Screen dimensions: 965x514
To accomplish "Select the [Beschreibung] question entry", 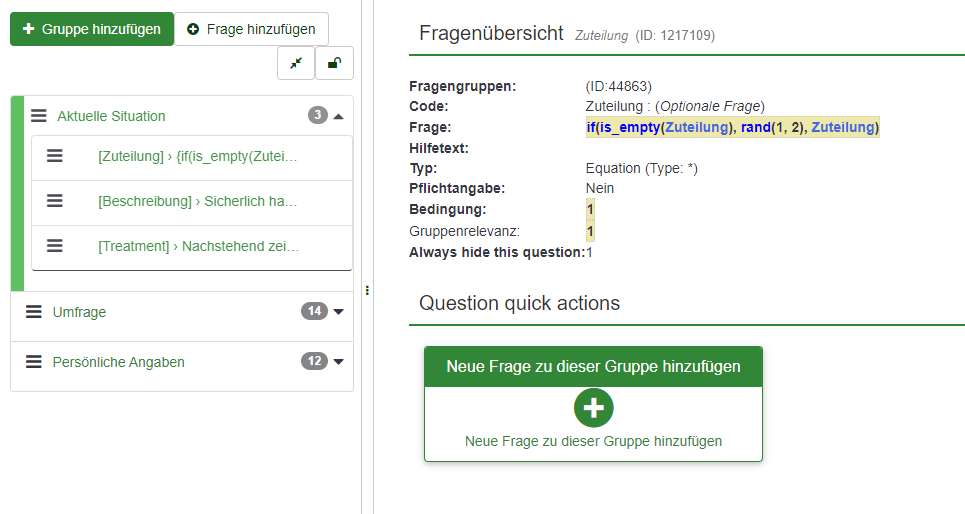I will 198,201.
